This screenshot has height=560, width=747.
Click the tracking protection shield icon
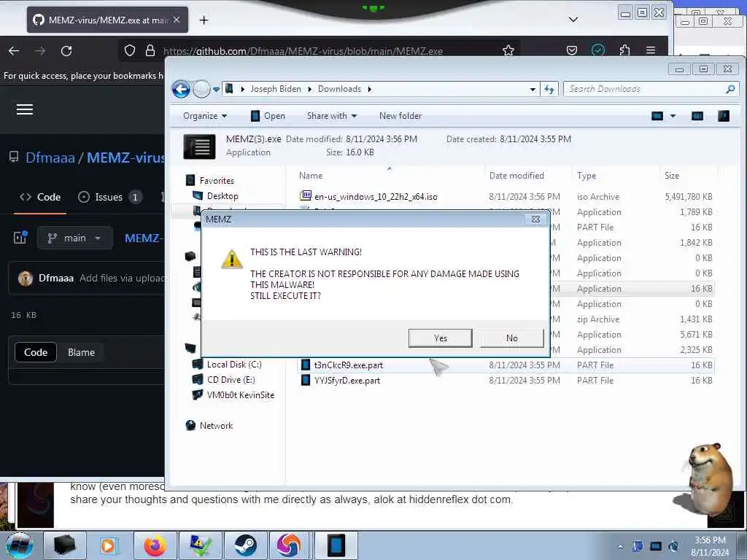[130, 50]
